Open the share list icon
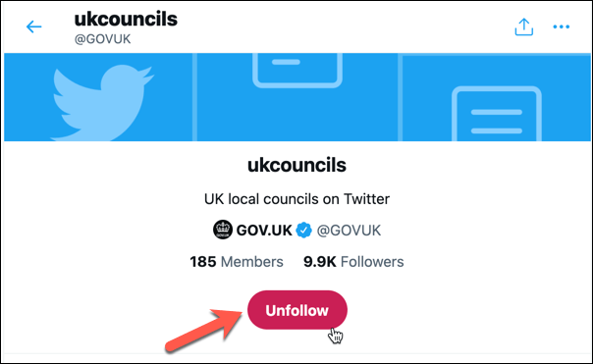 524,26
